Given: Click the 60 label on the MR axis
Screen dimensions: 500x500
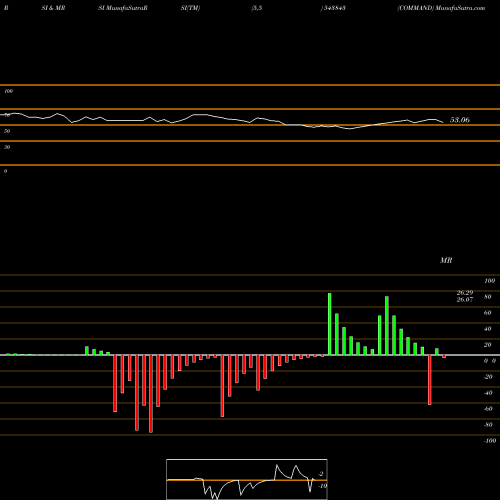Looking at the screenshot, I should point(488,313).
